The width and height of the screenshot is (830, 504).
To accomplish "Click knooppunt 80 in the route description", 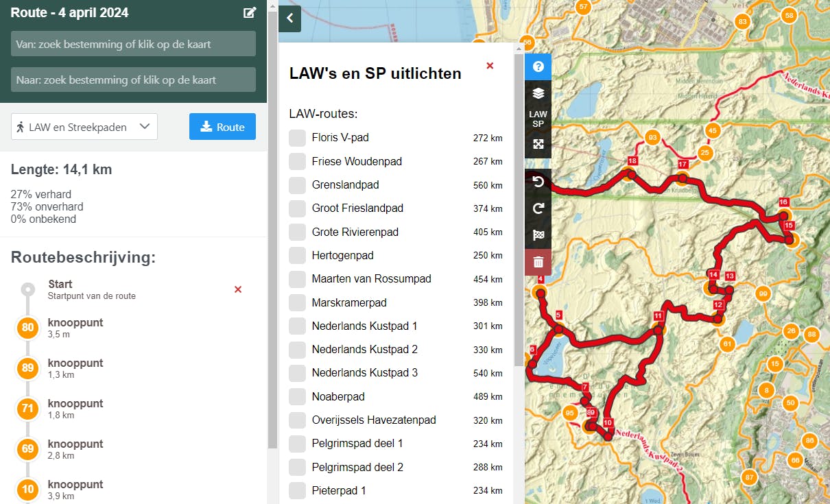I will point(27,328).
